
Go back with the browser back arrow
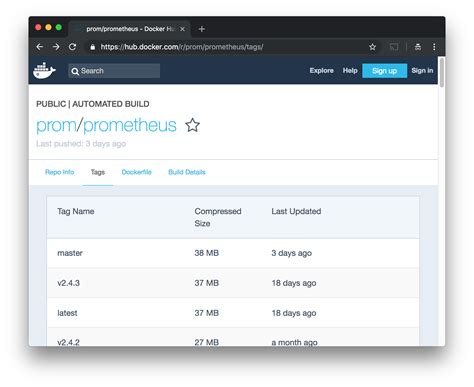click(40, 47)
